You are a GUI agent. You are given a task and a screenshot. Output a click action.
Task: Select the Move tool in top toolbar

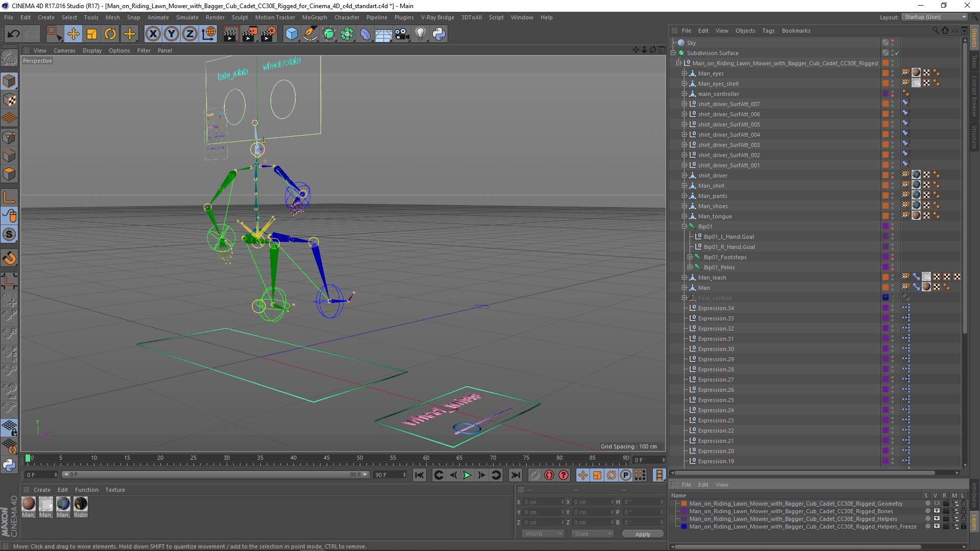pos(73,34)
